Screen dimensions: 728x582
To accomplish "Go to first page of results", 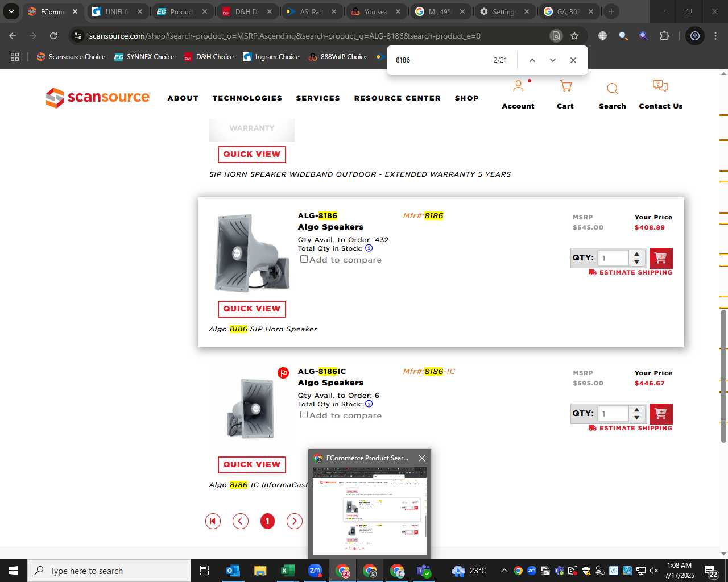I will tap(213, 521).
